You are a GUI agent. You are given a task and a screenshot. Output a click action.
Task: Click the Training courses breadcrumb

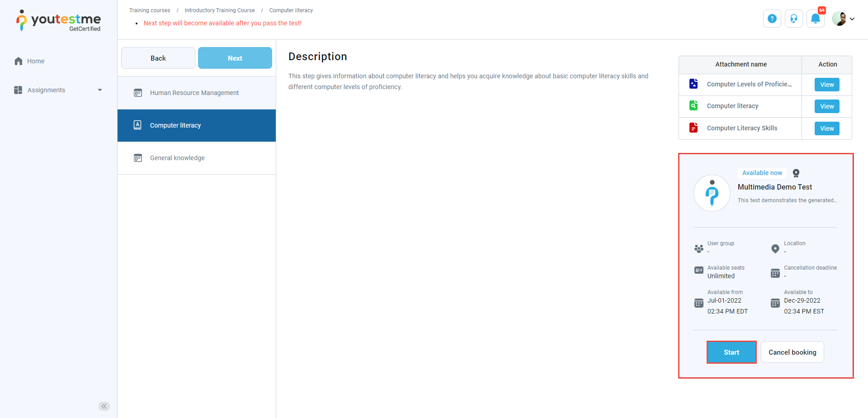(x=150, y=10)
